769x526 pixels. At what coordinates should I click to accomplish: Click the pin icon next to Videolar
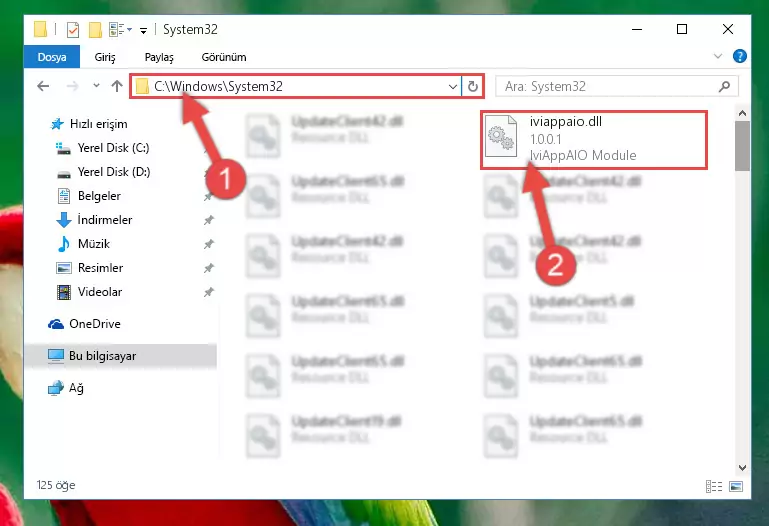[x=208, y=292]
